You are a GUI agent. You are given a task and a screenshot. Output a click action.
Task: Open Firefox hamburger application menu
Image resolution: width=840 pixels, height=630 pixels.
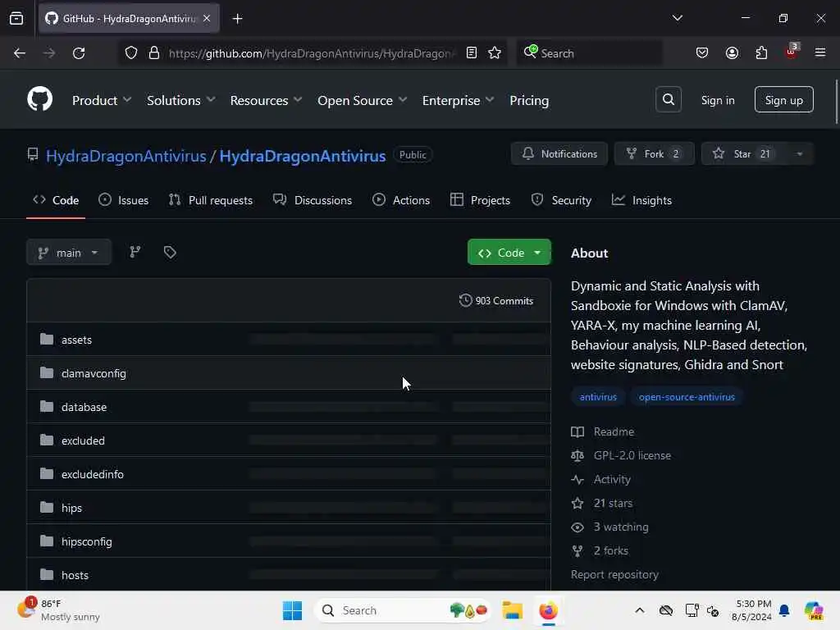820,52
